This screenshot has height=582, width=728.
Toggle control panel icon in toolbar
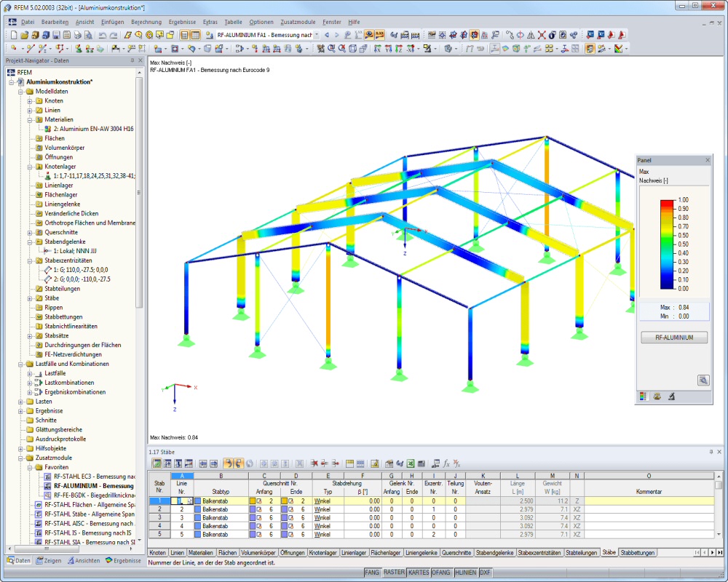click(590, 48)
